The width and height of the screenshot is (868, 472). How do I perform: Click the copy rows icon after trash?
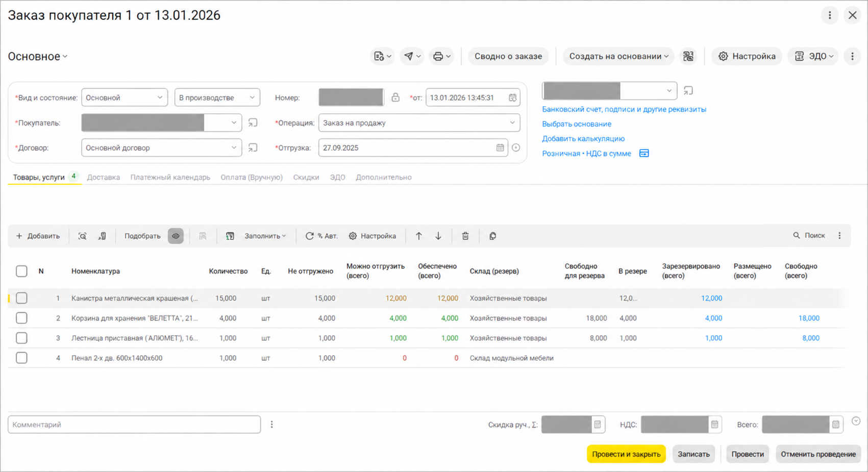point(492,236)
